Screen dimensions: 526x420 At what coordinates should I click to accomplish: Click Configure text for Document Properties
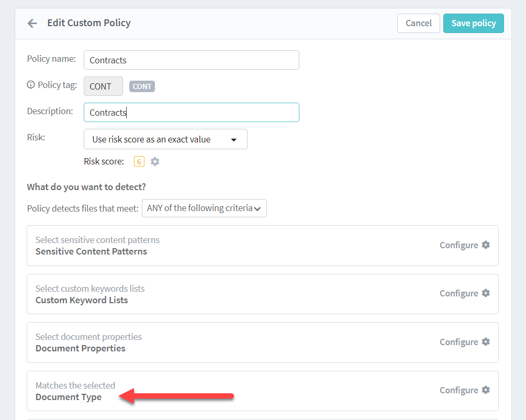coord(458,342)
